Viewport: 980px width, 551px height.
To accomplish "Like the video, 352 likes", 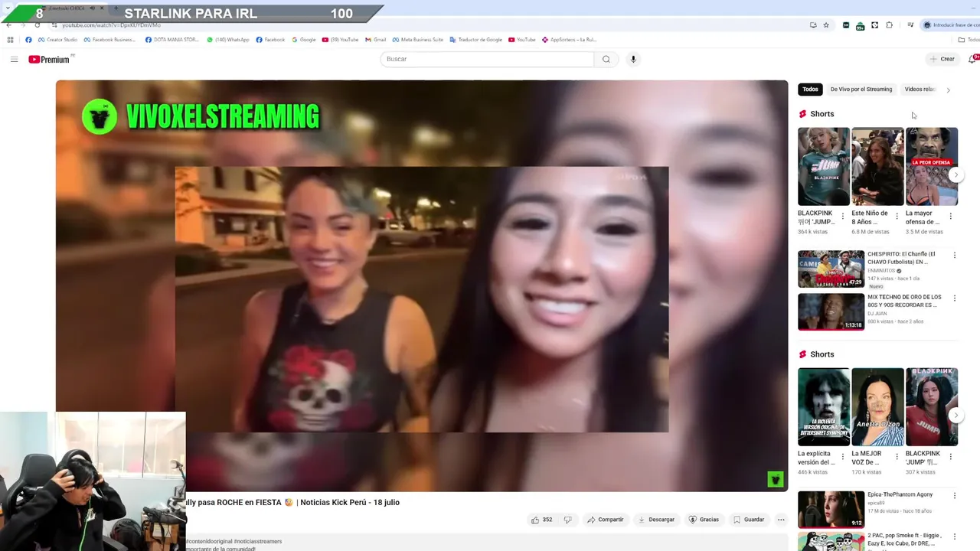I will [542, 520].
